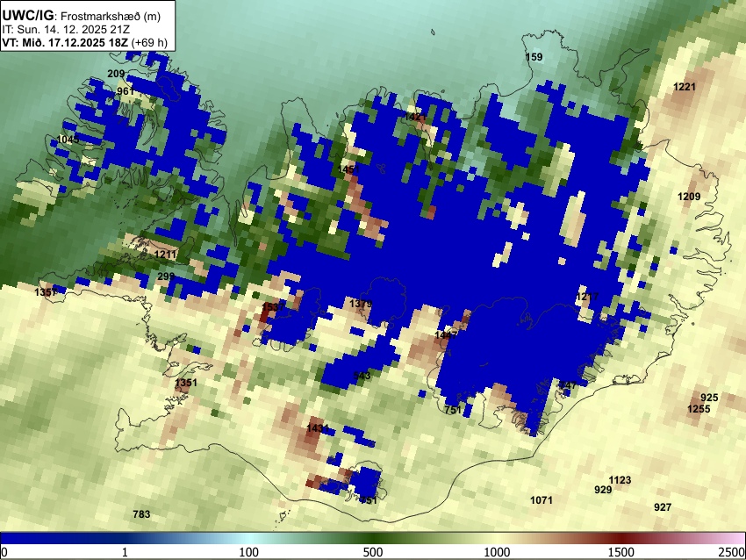
Task: Click the 1000 tick label on color scale
Action: pyautogui.click(x=497, y=552)
